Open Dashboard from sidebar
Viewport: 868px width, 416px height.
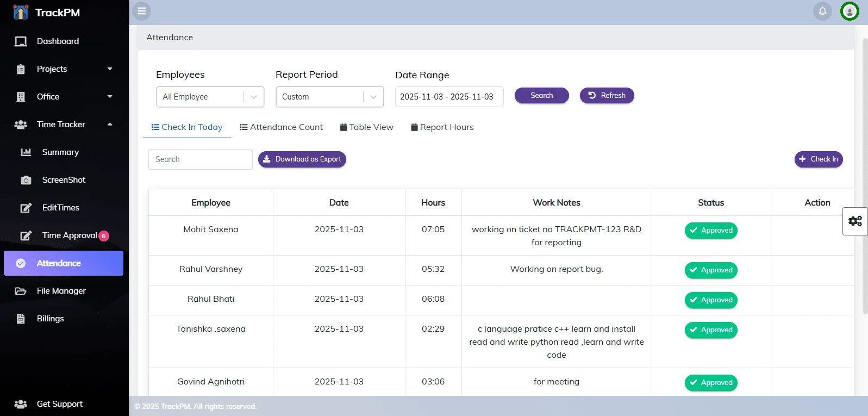point(58,41)
